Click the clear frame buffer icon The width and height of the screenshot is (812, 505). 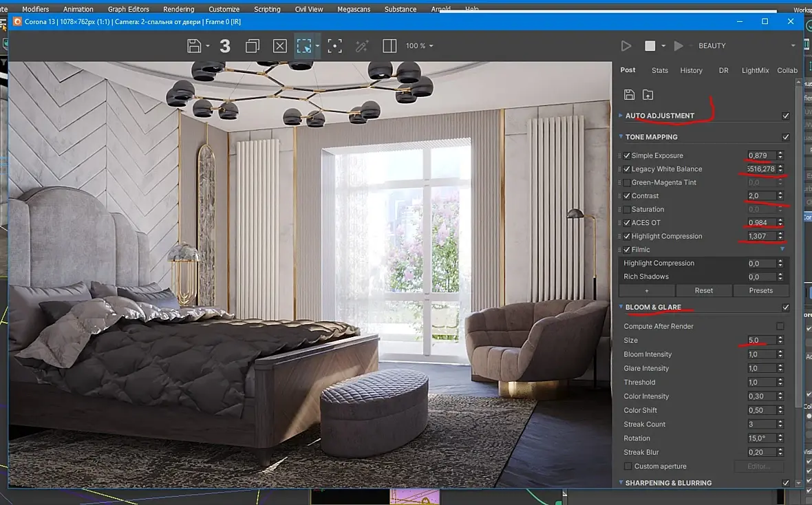pyautogui.click(x=279, y=46)
